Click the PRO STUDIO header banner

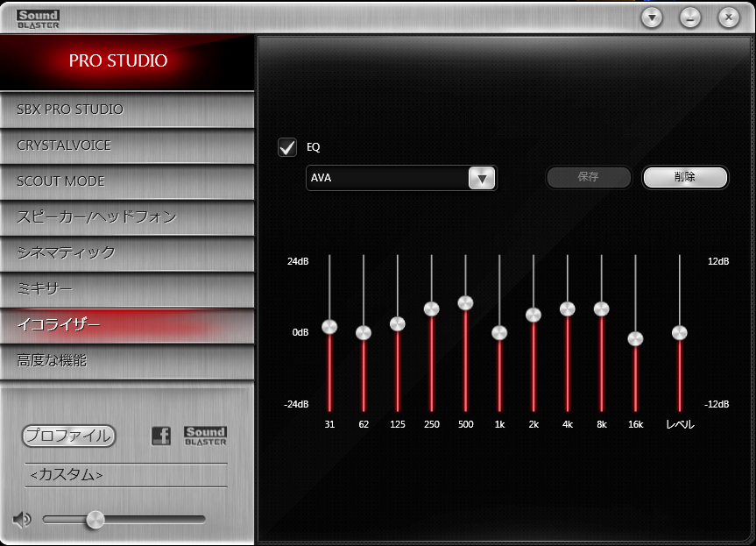point(127,61)
